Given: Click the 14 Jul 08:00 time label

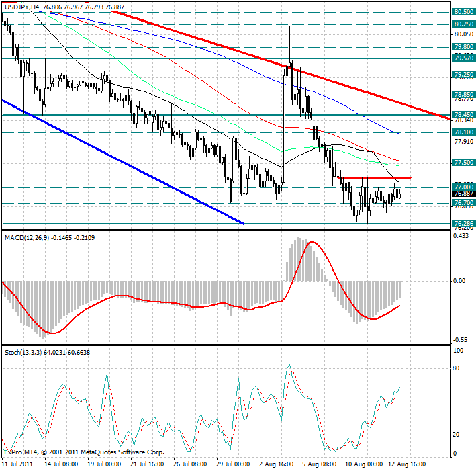Looking at the screenshot, I should tap(61, 464).
